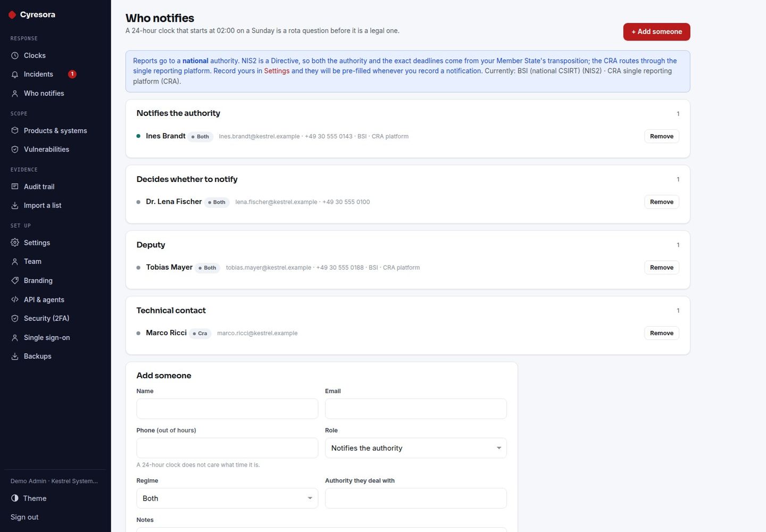Open the Import a list page
The image size is (766, 532).
coord(55,205)
